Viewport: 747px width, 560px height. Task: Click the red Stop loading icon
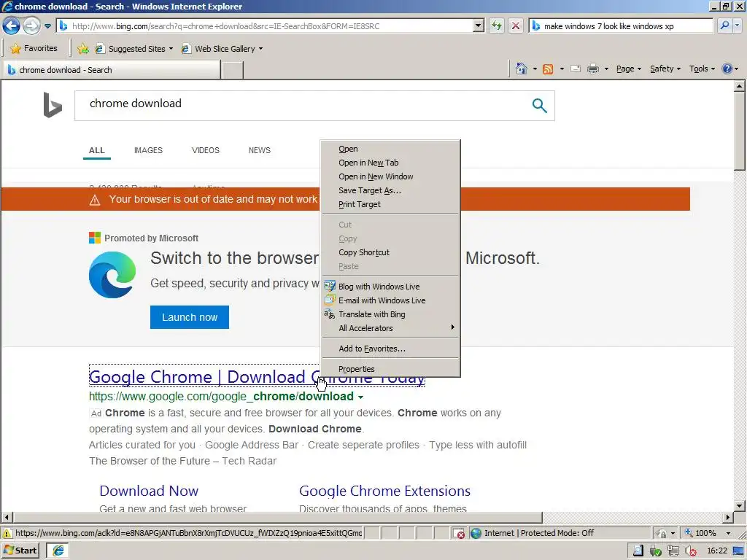[516, 26]
